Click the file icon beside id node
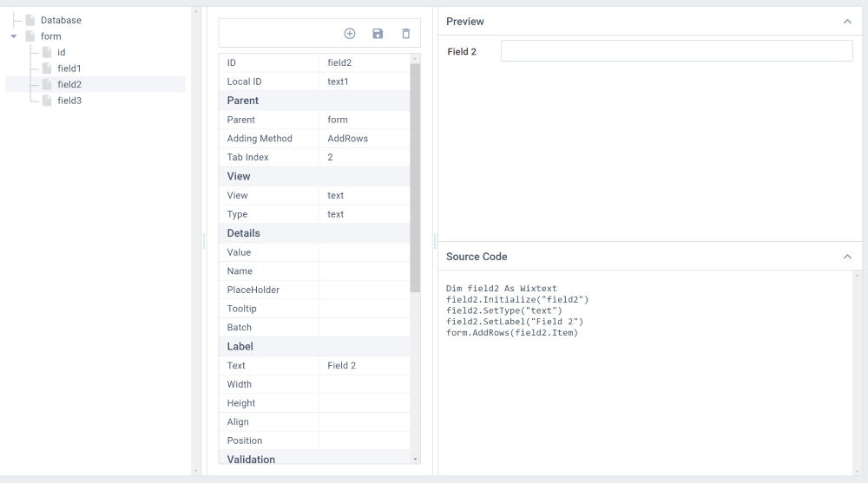Viewport: 868px width, 483px height. (x=48, y=53)
